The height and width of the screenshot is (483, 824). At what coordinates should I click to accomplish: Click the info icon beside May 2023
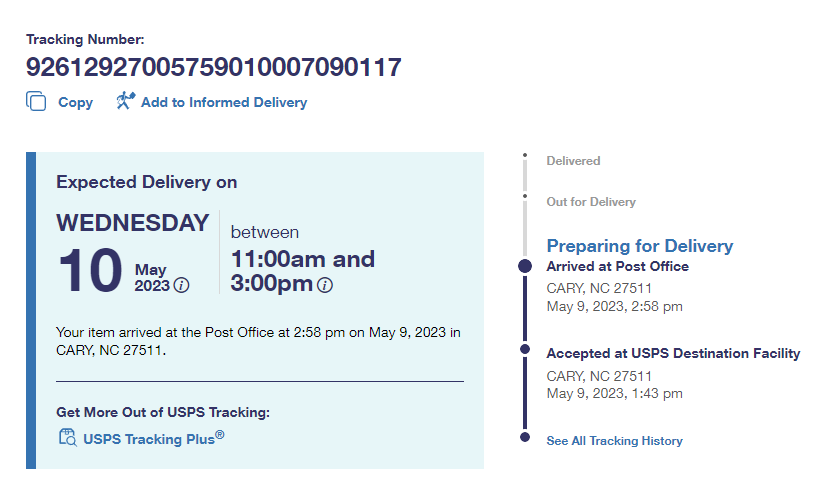181,285
